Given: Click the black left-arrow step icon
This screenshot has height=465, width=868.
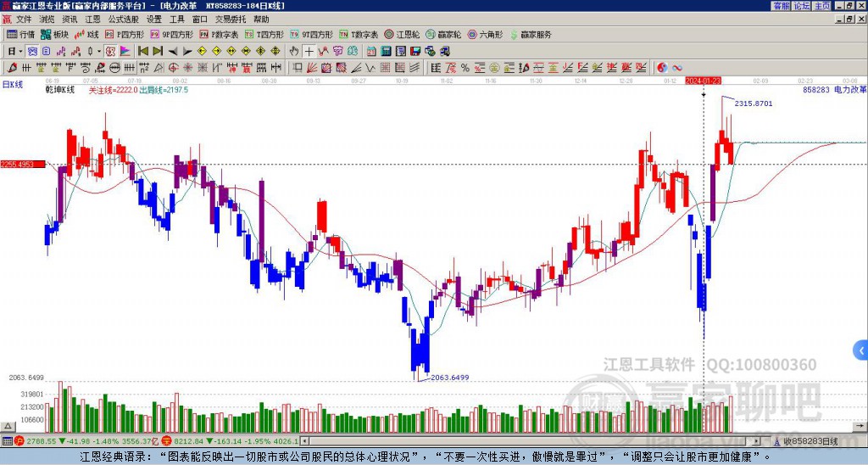Looking at the screenshot, I should point(173,52).
